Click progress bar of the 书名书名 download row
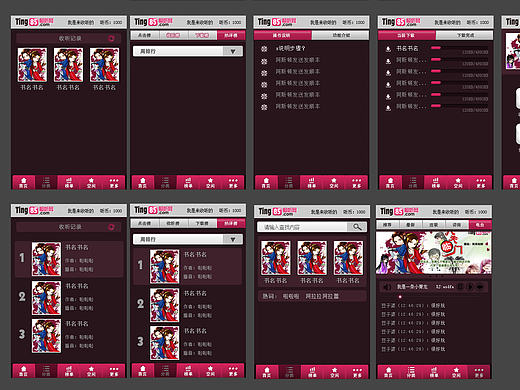Image resolution: width=520 pixels, height=390 pixels. (459, 48)
